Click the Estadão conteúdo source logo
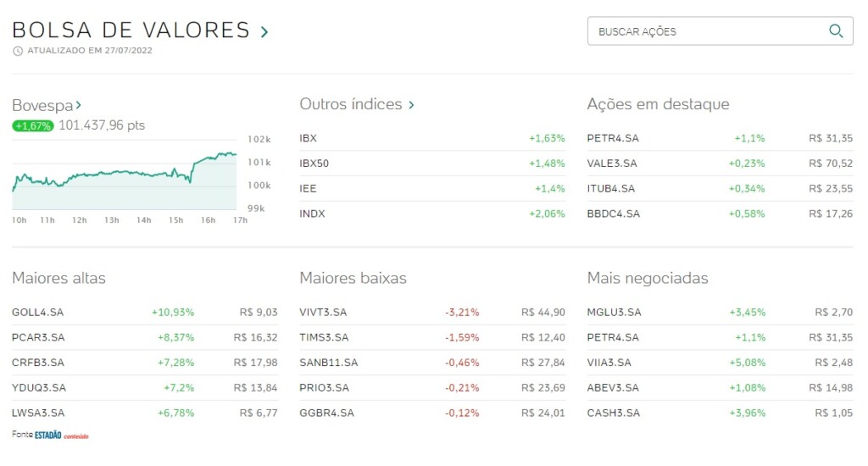 point(61,435)
